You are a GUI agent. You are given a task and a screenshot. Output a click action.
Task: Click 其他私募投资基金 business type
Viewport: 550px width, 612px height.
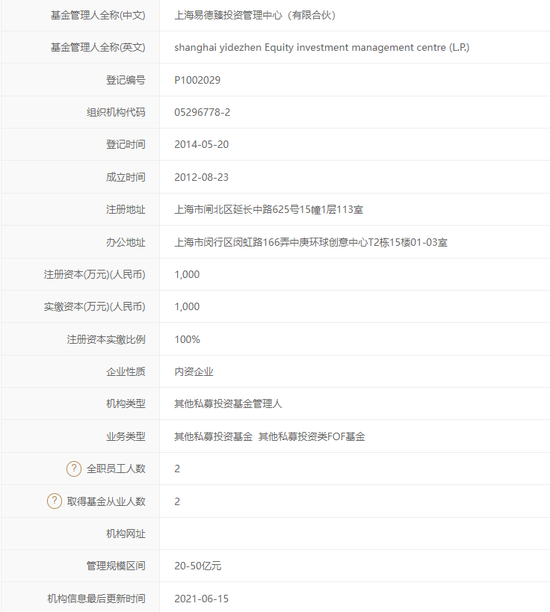tap(214, 436)
